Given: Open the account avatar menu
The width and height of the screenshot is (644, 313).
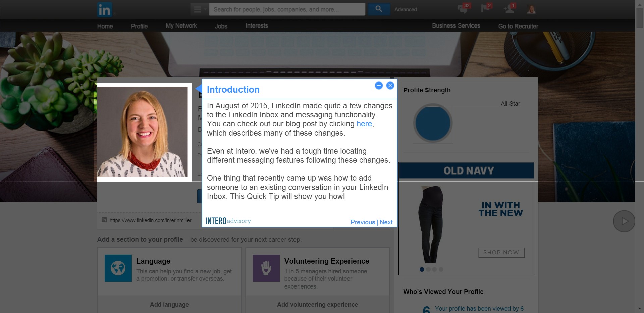Looking at the screenshot, I should 531,9.
